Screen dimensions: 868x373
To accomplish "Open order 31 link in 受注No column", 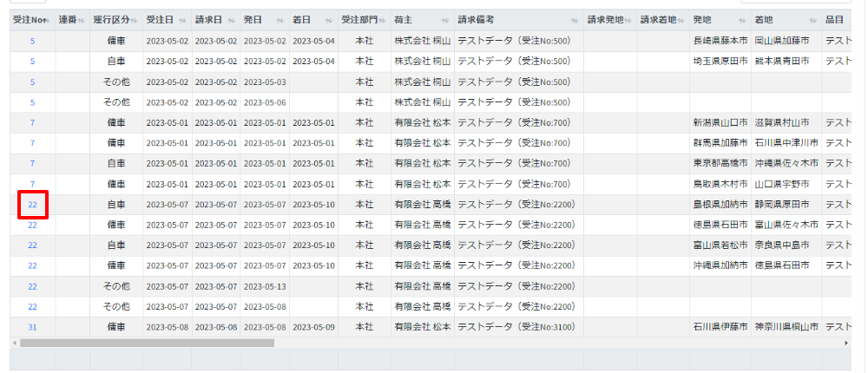I will [32, 327].
